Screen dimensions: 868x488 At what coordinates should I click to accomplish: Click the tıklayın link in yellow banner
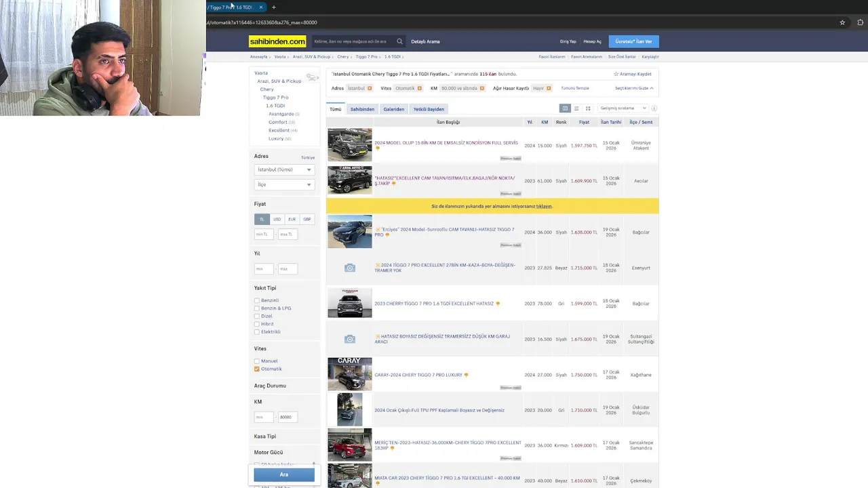point(544,206)
